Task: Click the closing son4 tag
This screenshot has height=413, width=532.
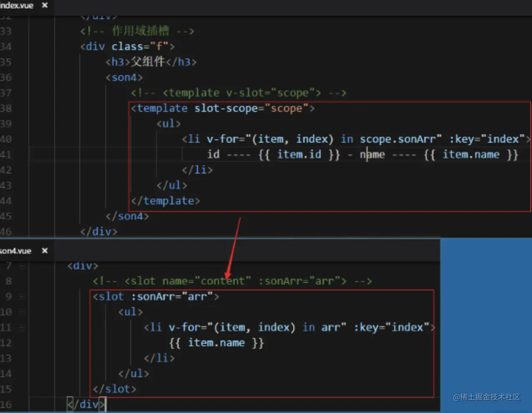Action: [x=127, y=216]
